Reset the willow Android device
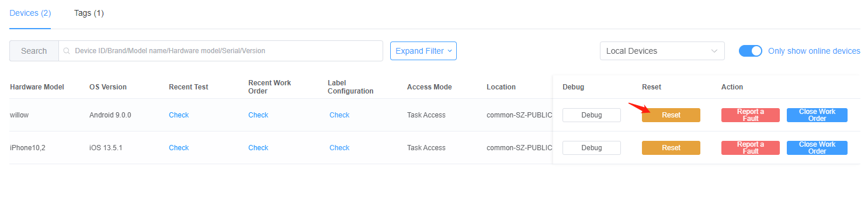 671,115
